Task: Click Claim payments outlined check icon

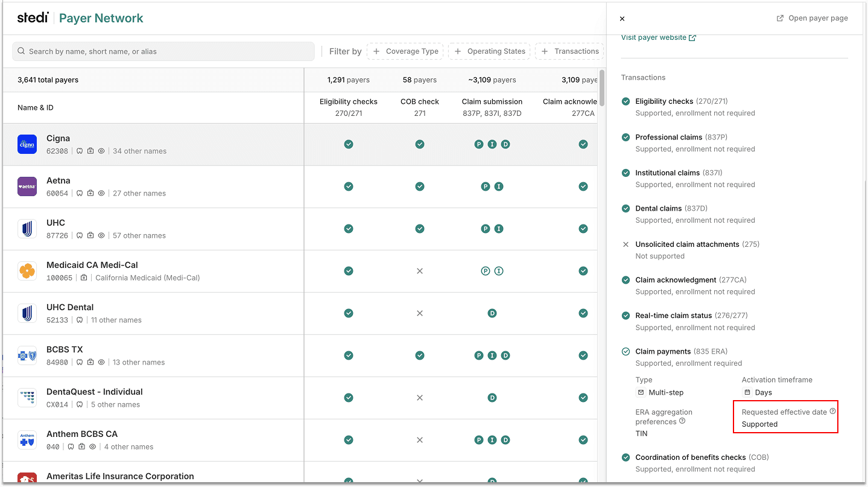Action: coord(626,351)
